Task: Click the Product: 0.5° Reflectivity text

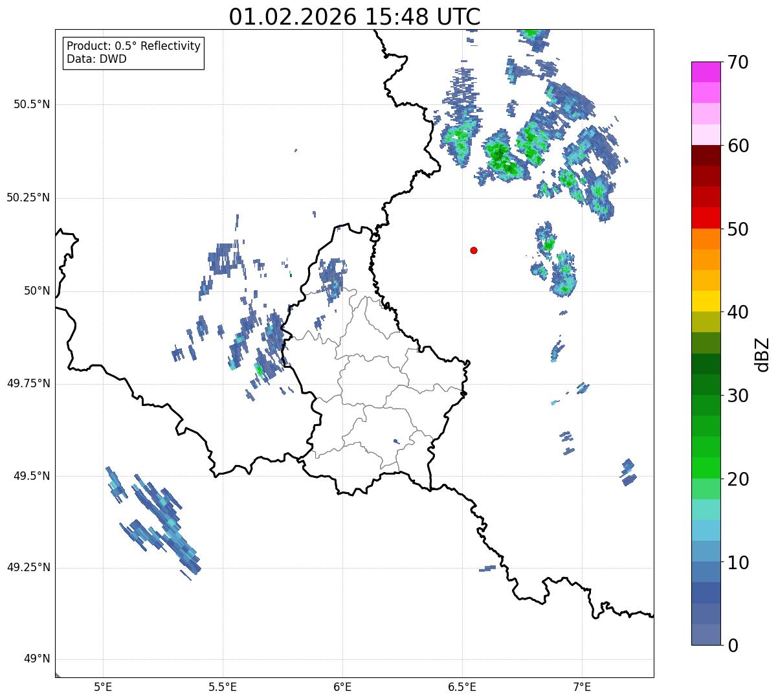Action: 133,47
